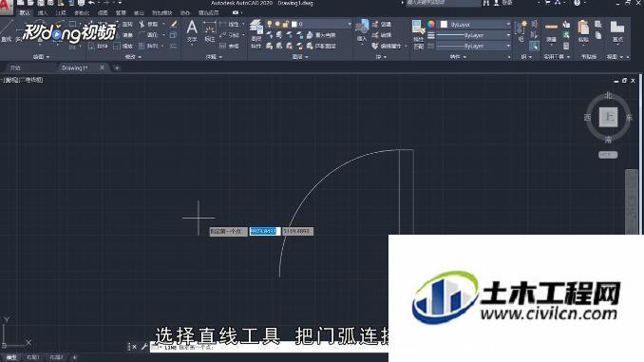This screenshot has width=644, height=362.
Task: Click the ViewCube top face (上)
Action: pyautogui.click(x=608, y=117)
